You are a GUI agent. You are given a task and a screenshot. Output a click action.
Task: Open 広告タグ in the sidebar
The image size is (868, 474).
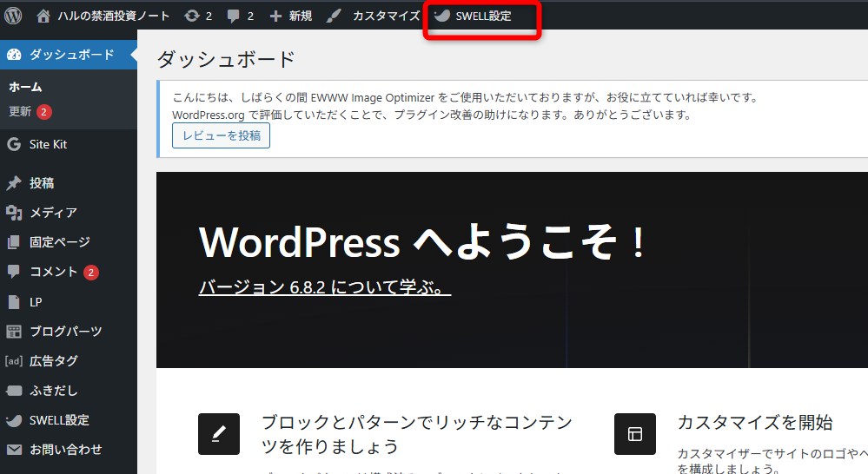[54, 361]
